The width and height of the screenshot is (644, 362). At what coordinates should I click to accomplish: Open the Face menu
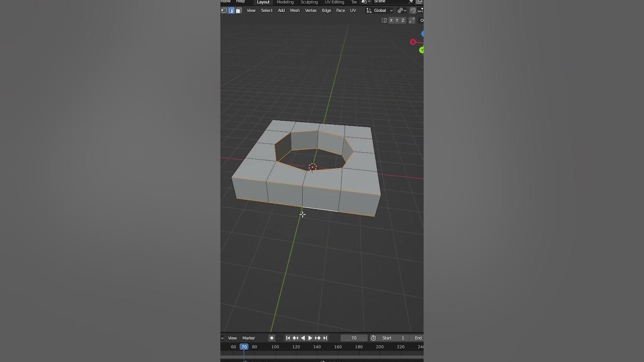(x=341, y=11)
